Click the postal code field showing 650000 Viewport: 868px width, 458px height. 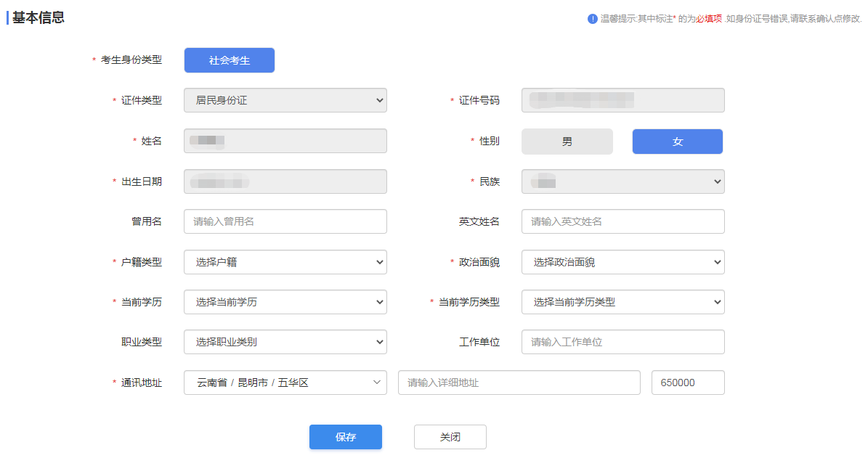click(x=688, y=383)
